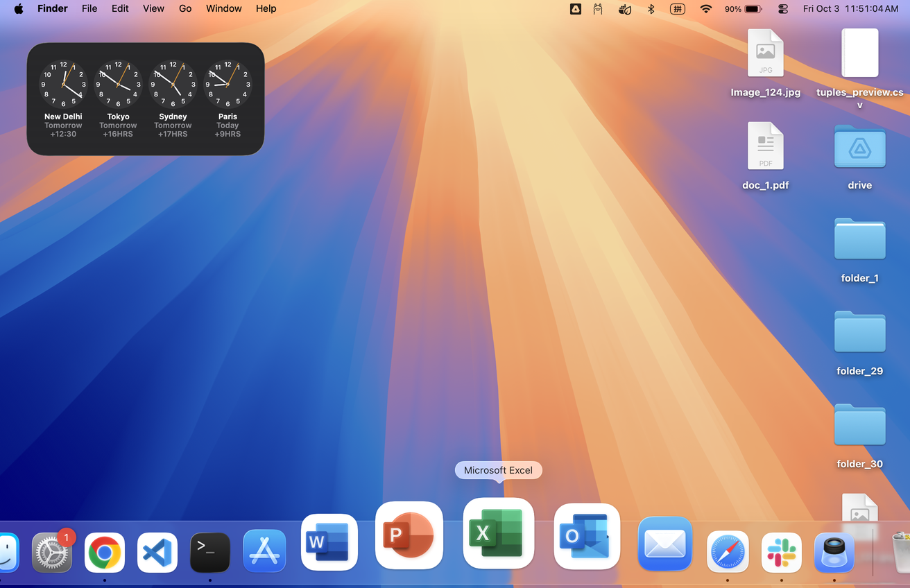
Task: Open Terminal app in the Dock
Action: point(210,553)
